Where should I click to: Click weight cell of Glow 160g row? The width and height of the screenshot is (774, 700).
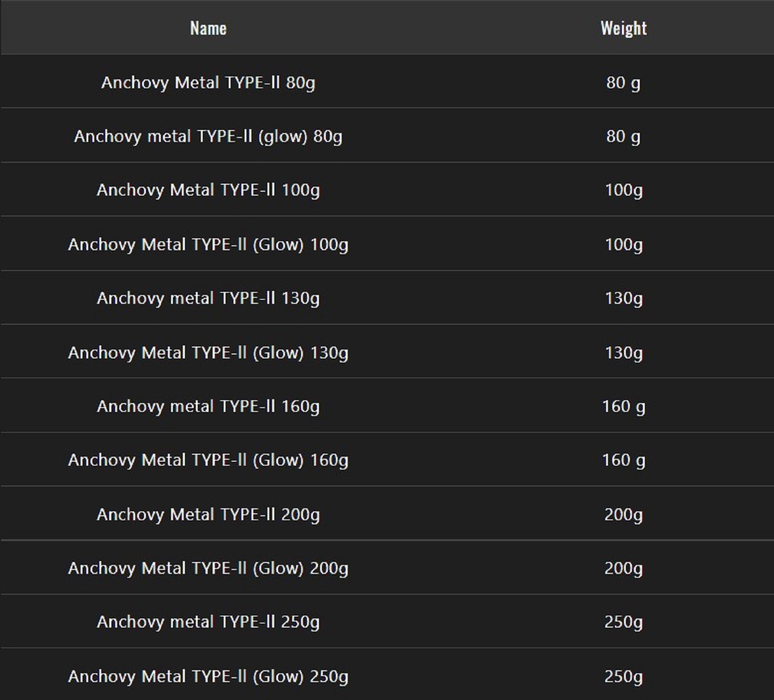[x=623, y=460]
